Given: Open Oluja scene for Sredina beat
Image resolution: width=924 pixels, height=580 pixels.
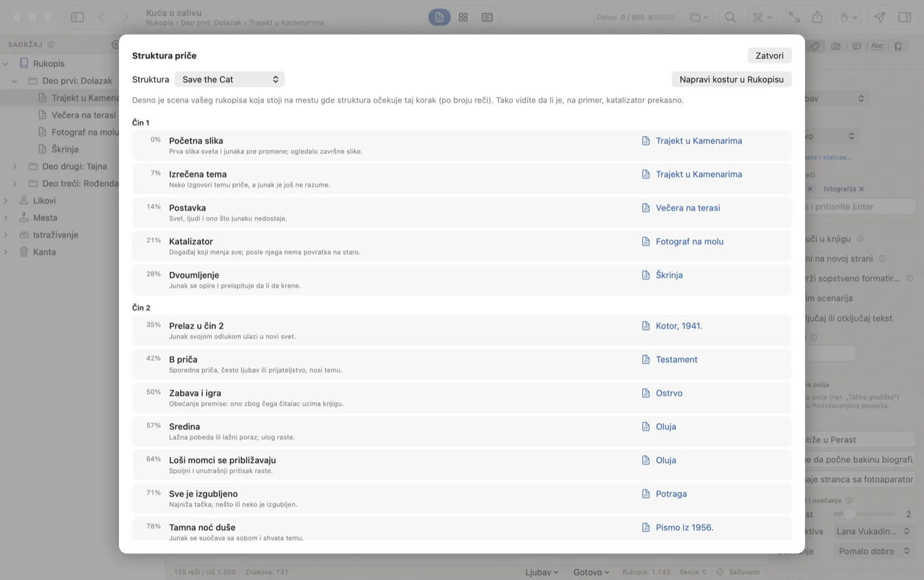Looking at the screenshot, I should tap(659, 426).
